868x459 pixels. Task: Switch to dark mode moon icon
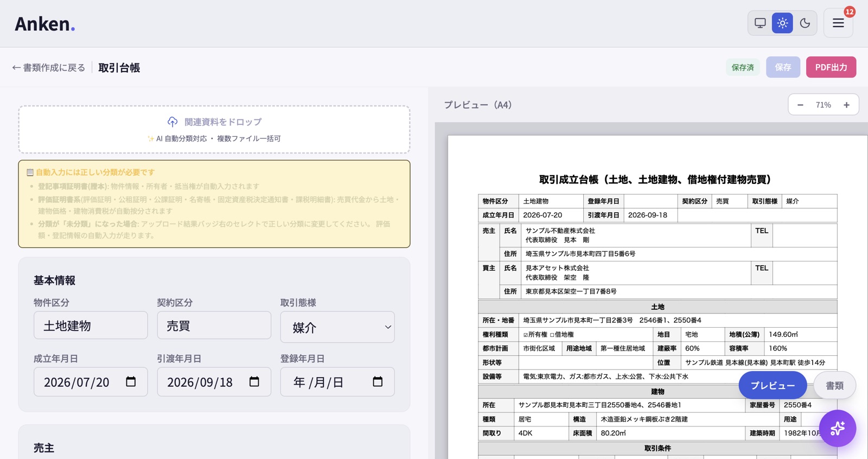point(805,23)
